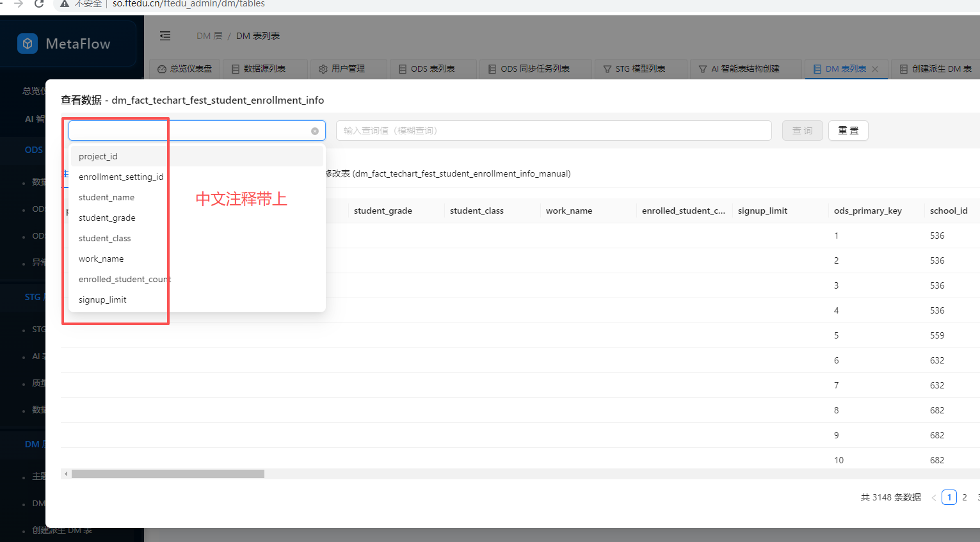This screenshot has width=980, height=542.
Task: Switch to the 总览仪表盘 tab
Action: tap(184, 69)
